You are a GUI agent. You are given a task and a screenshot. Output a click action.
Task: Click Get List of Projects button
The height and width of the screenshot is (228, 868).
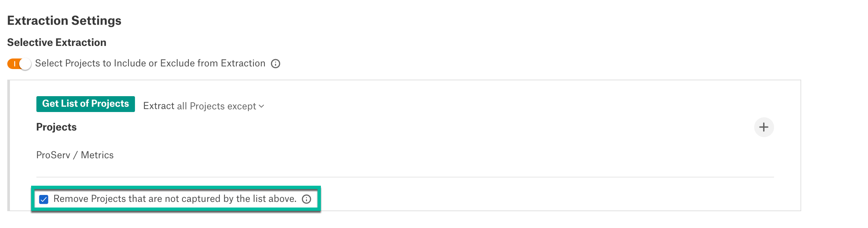86,104
